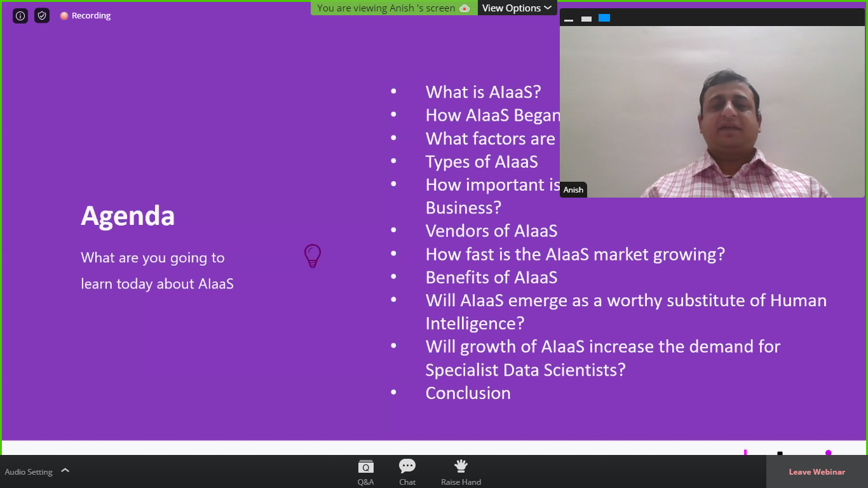Switch video panel to small thumbnail view
Viewport: 868px width, 488px height.
click(x=587, y=19)
